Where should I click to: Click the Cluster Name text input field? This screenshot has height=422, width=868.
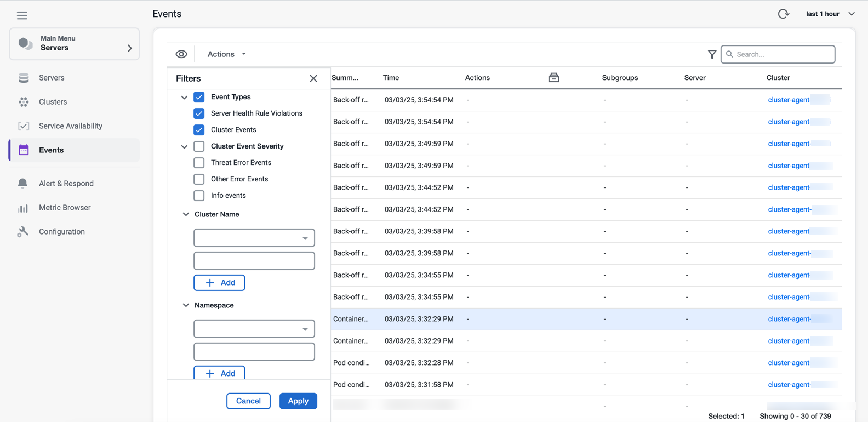tap(254, 261)
